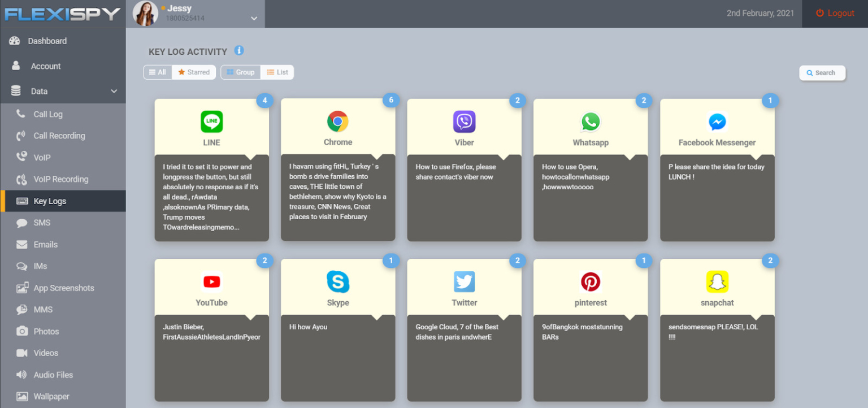
Task: Click the Search button
Action: [822, 73]
